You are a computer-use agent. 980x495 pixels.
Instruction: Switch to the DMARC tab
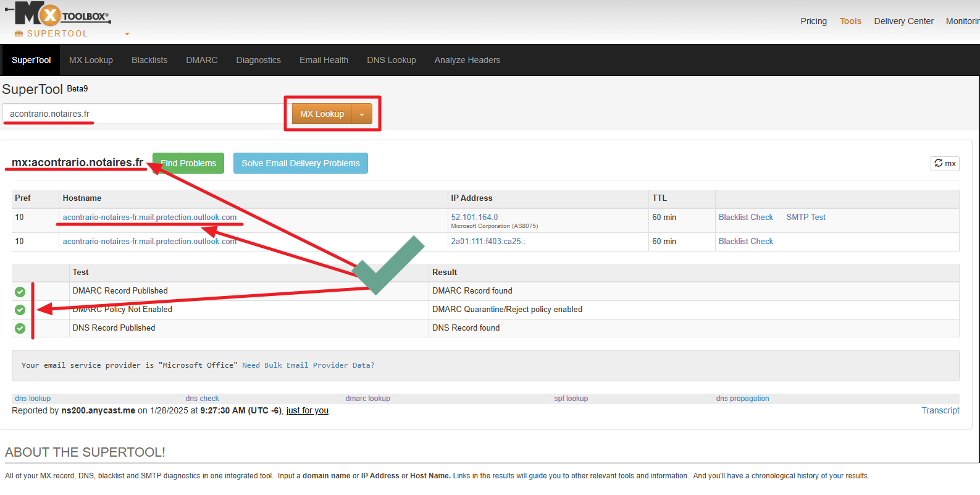click(202, 60)
